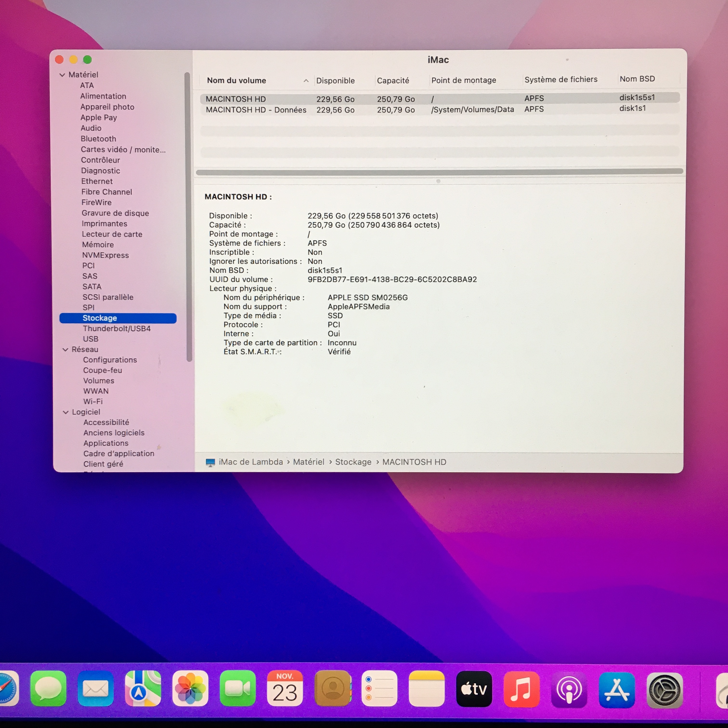Open Messages from the Dock
Viewport: 728px width, 728px height.
coord(48,688)
